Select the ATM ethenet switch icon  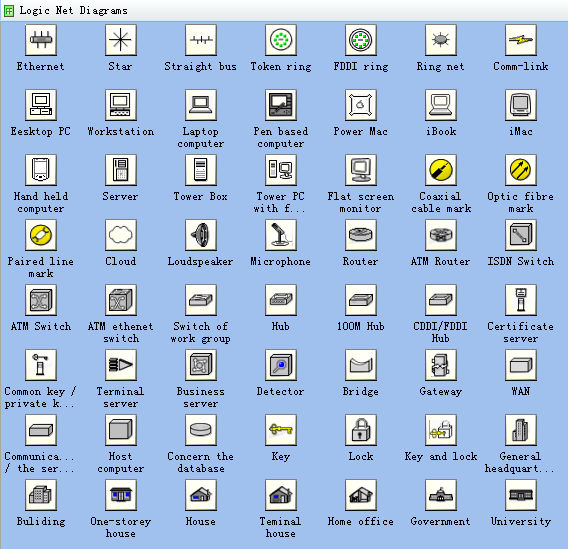click(x=121, y=300)
